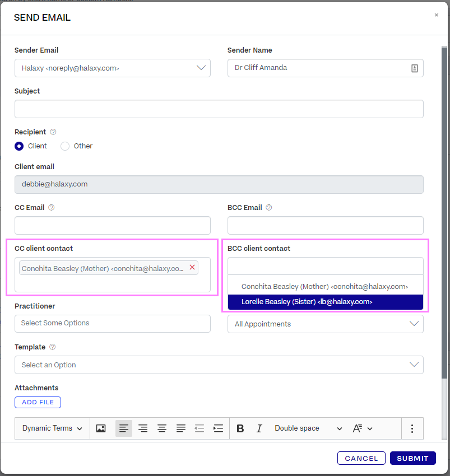This screenshot has height=476, width=450.
Task: Justify text in the editor
Action: click(181, 428)
